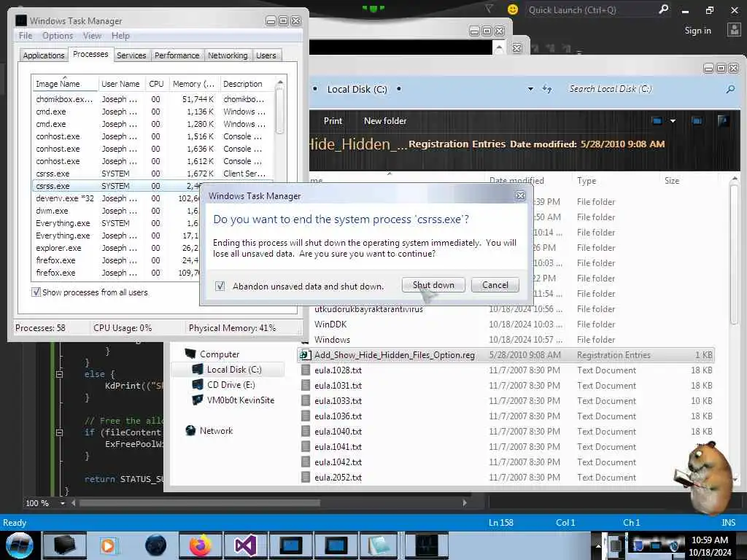The image size is (747, 560).
Task: Click the Cancel button in dialog
Action: [495, 285]
